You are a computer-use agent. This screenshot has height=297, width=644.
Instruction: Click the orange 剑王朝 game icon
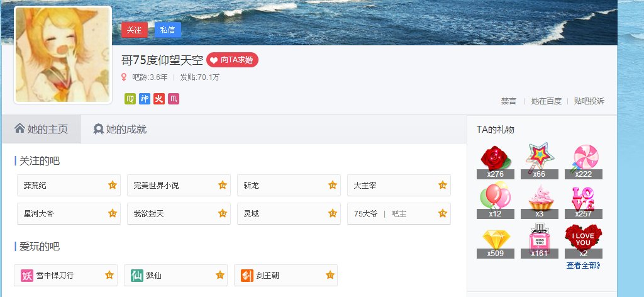(x=247, y=275)
